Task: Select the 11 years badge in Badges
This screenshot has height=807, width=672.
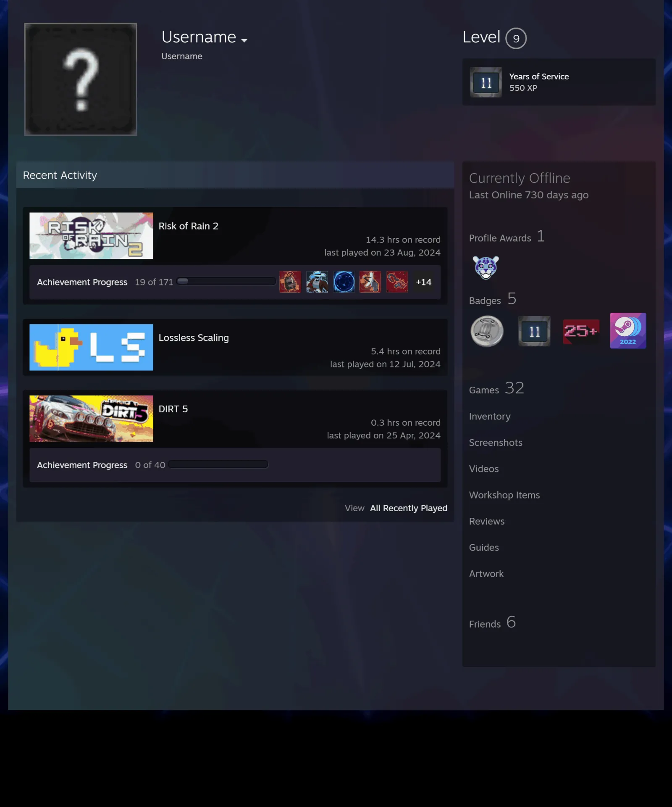Action: [x=534, y=331]
